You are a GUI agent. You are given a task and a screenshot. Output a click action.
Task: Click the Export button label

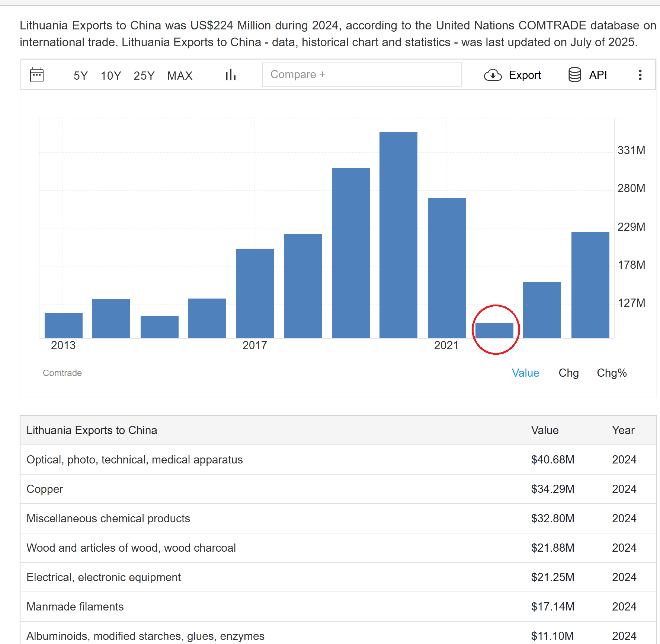tap(525, 75)
